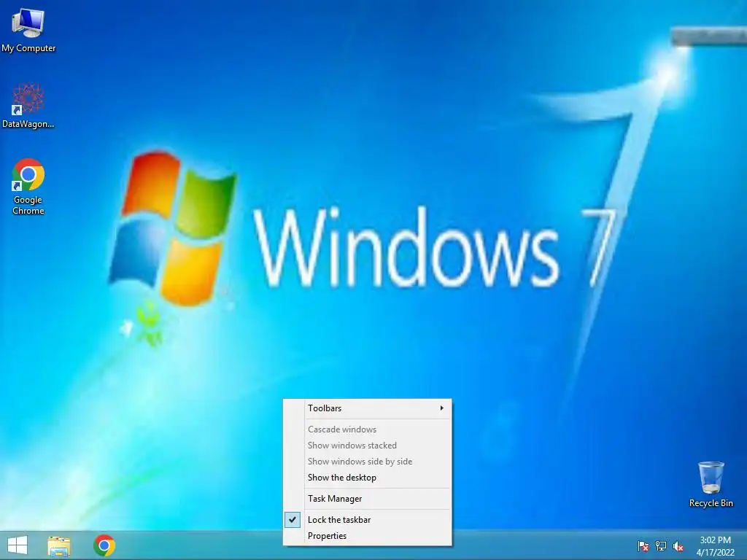Open the Start button on the taskbar
Viewport: 747px width, 560px height.
[x=18, y=545]
